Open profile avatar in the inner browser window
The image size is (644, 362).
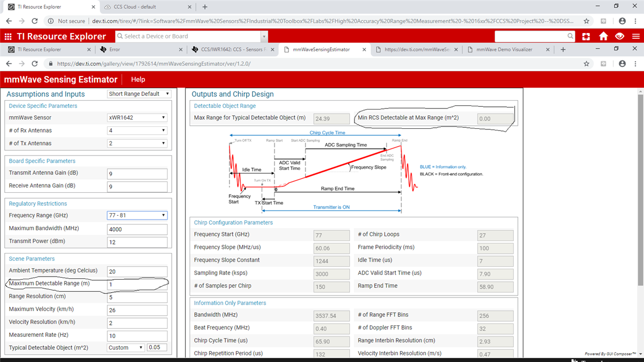[622, 63]
